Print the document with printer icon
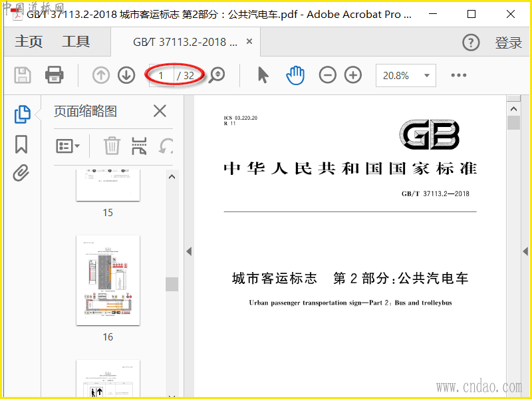Viewport: 532px width, 399px height. point(55,75)
